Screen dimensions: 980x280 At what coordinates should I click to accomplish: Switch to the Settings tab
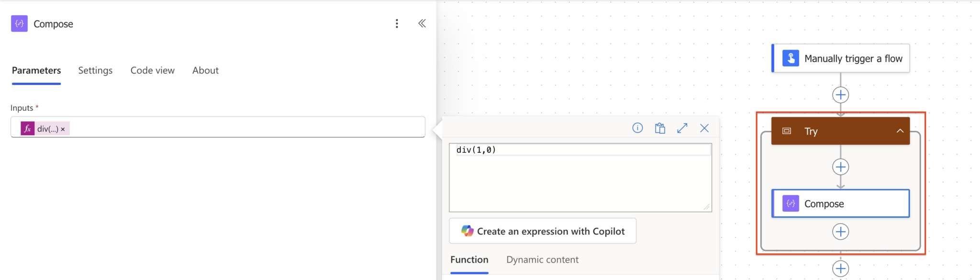[95, 70]
